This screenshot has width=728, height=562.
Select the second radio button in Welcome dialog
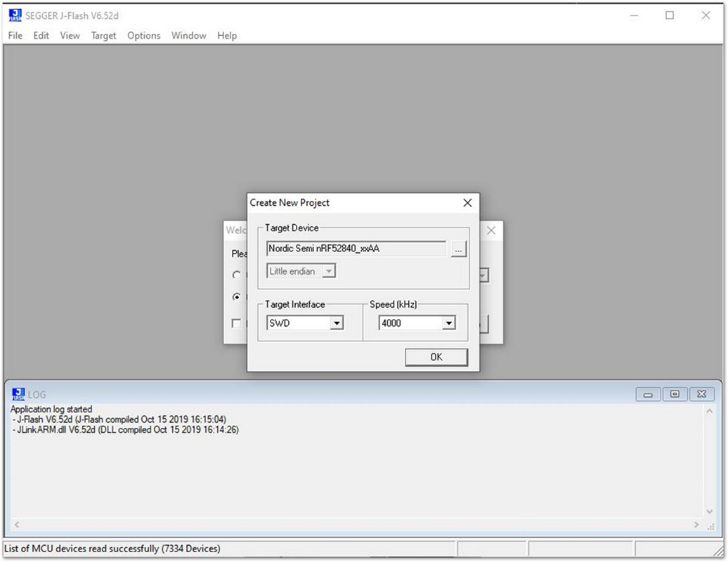point(237,297)
